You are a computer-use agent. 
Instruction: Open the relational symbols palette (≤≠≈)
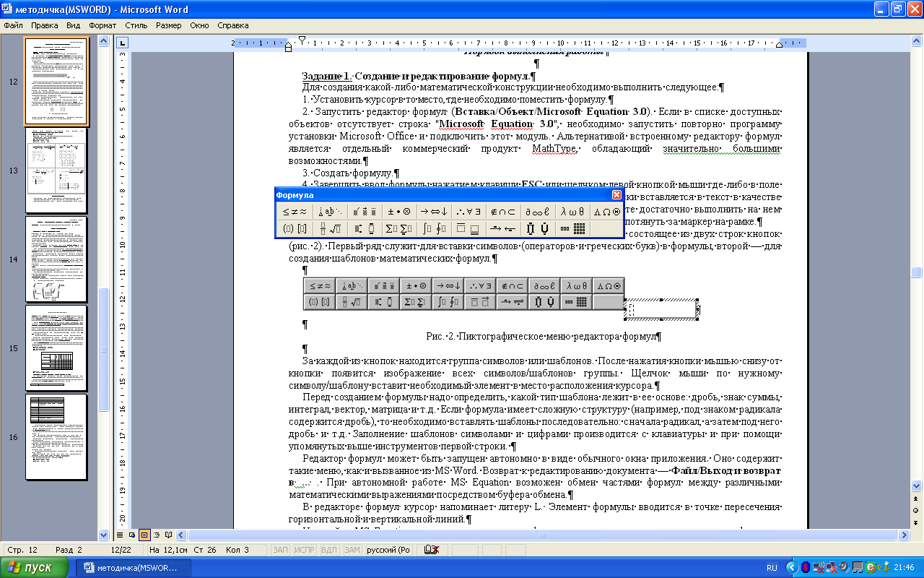tap(295, 212)
